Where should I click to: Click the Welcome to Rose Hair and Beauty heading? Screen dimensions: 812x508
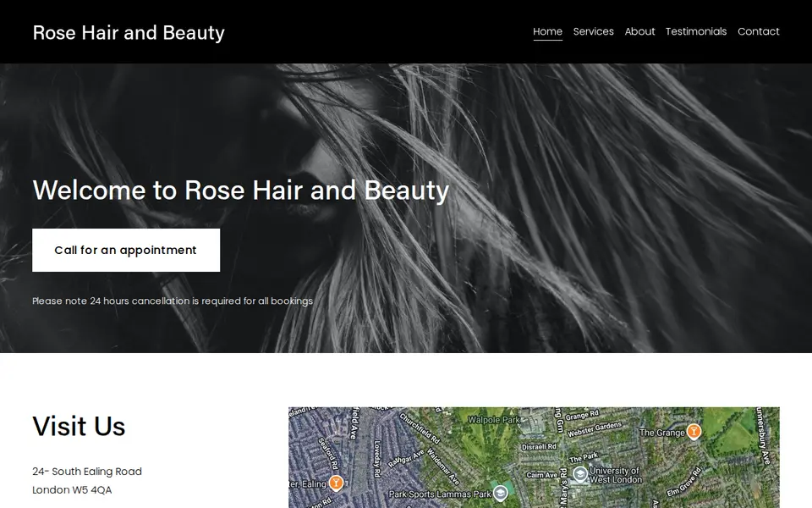(x=241, y=190)
